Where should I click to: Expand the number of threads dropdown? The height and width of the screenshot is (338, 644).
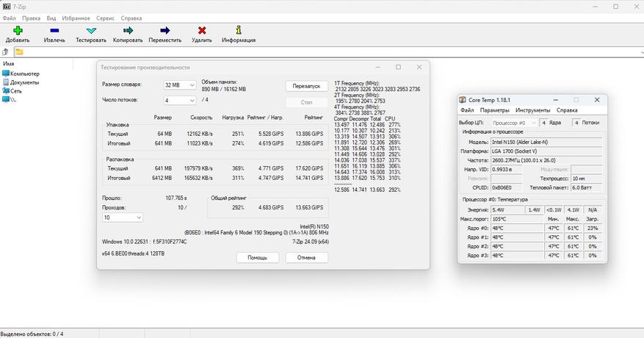[180, 101]
